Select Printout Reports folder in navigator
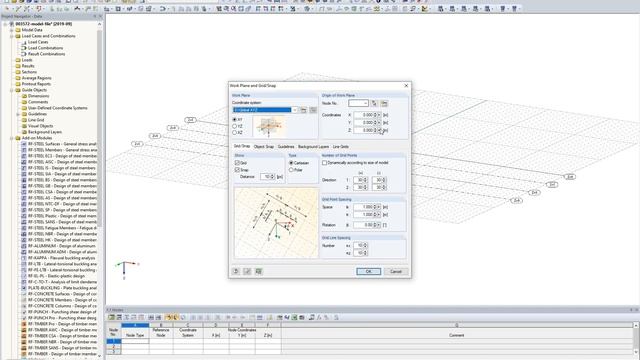Image resolution: width=640 pixels, height=360 pixels. click(x=36, y=84)
